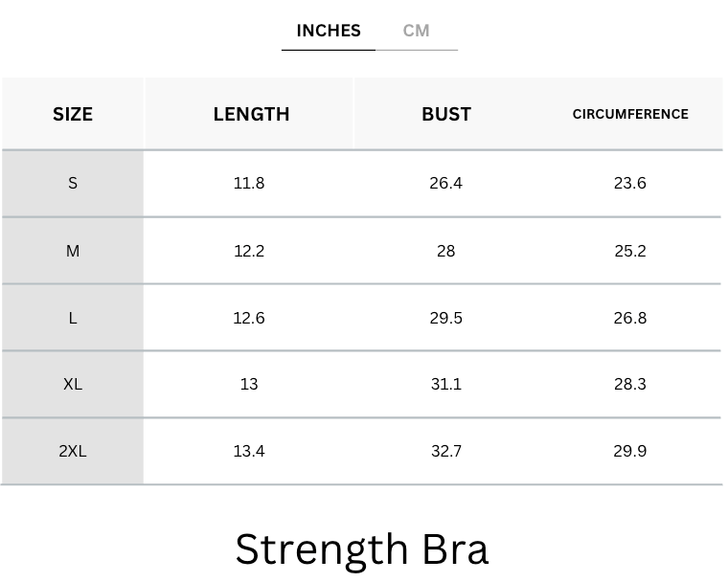The height and width of the screenshot is (582, 728).
Task: Click the 13.4 length value for 2XL
Action: [x=249, y=451]
